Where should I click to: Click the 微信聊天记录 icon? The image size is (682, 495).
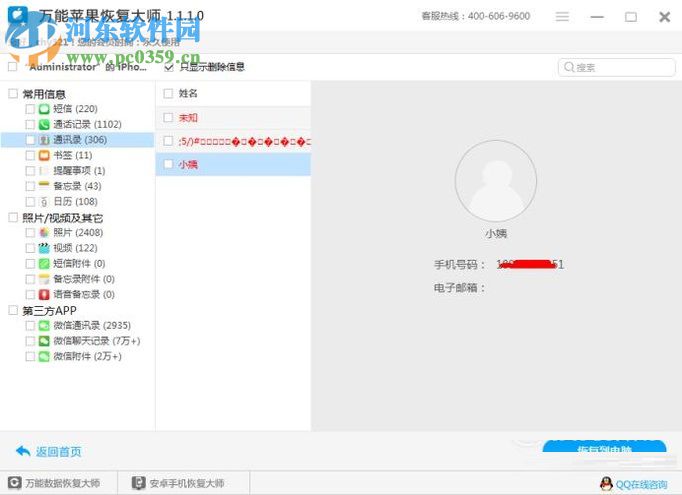pyautogui.click(x=44, y=341)
